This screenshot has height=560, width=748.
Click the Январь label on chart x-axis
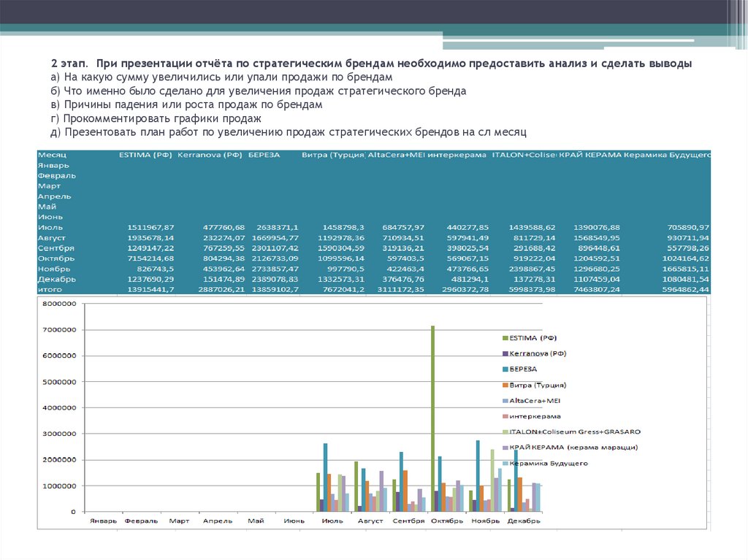click(x=102, y=521)
